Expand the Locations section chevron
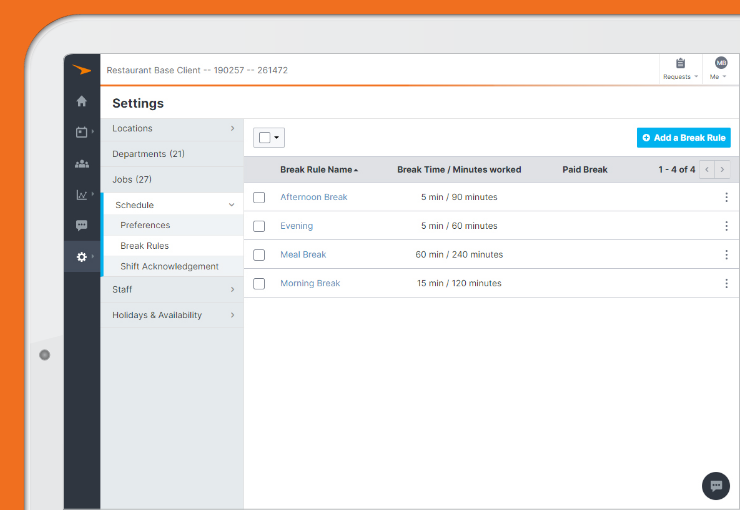740x510 pixels. pos(232,128)
